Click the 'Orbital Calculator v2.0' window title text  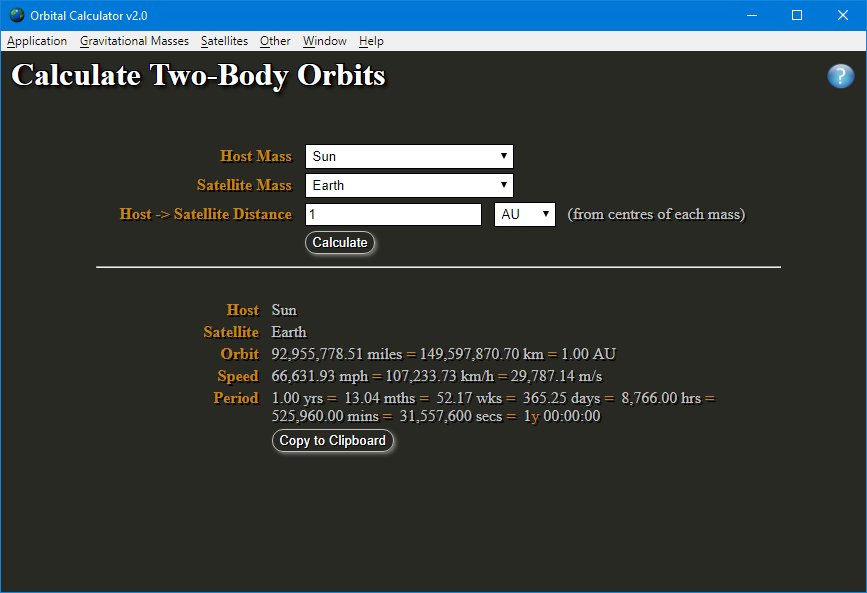click(x=89, y=15)
